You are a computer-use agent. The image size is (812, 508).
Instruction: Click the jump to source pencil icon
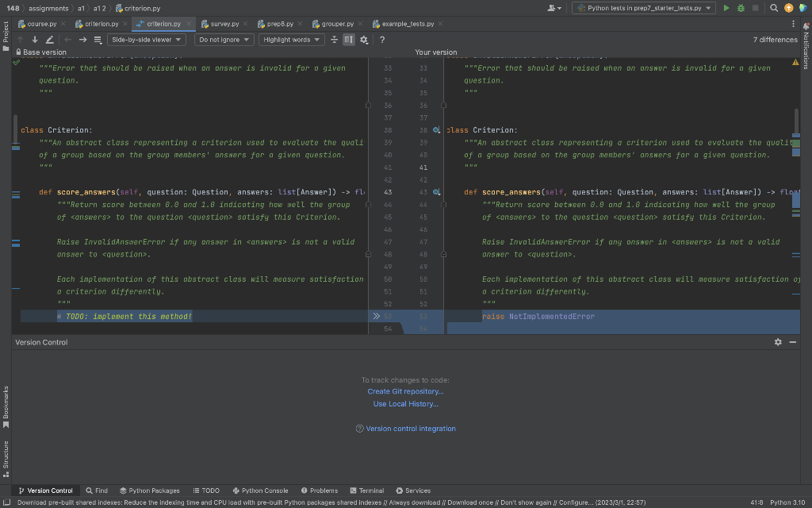(50, 40)
